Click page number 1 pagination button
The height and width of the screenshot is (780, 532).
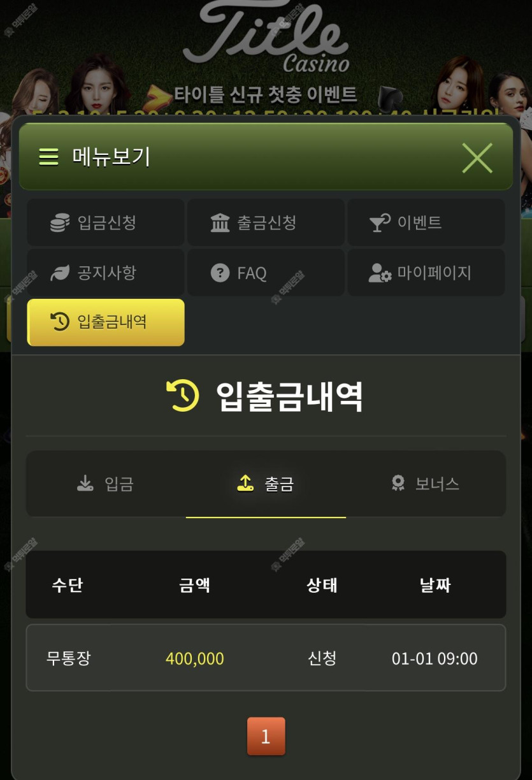pos(266,737)
